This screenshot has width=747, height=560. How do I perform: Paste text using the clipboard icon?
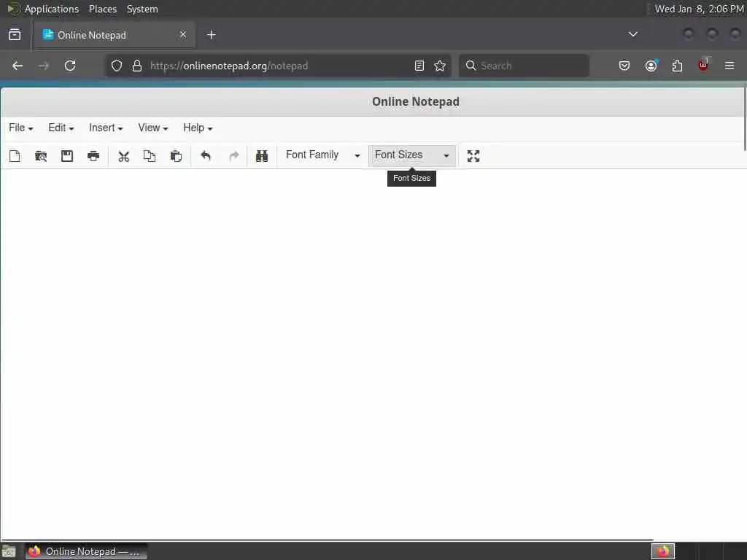point(176,156)
